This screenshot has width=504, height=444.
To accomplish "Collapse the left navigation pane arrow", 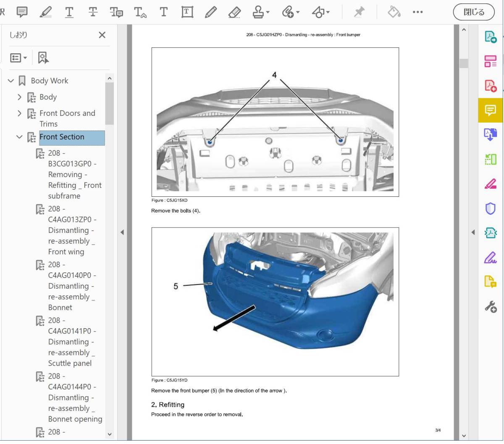I will (122, 232).
